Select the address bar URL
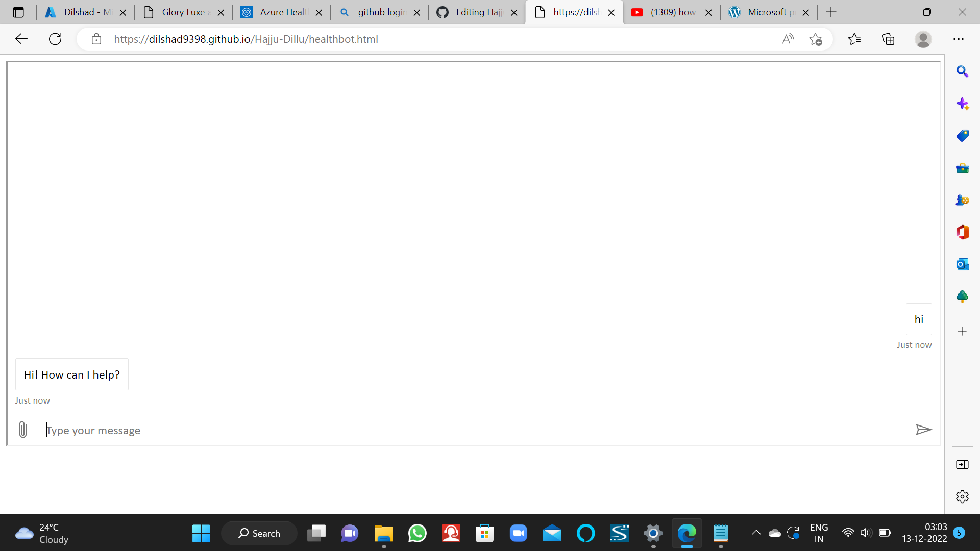 pos(246,39)
